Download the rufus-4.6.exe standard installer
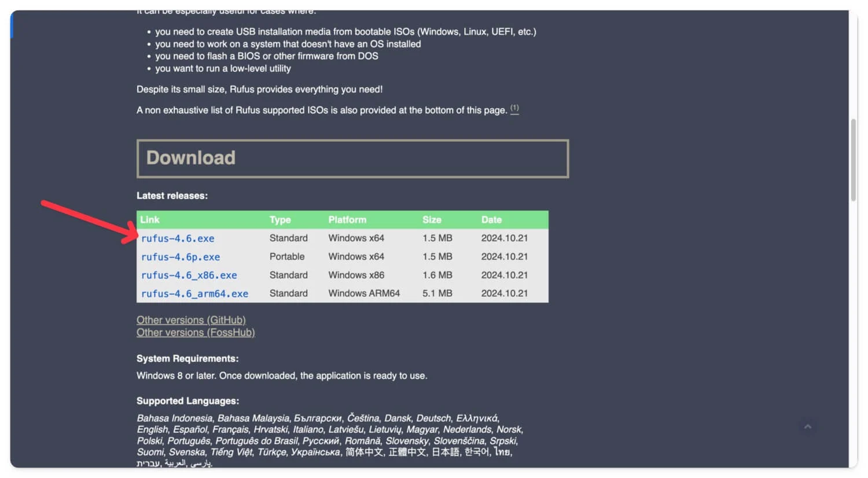Image resolution: width=868 pixels, height=478 pixels. click(x=178, y=238)
